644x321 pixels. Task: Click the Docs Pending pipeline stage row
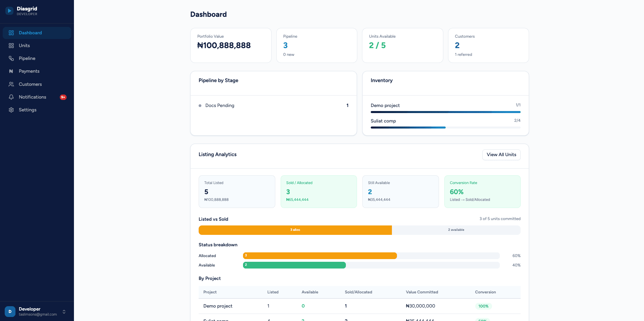(x=274, y=105)
